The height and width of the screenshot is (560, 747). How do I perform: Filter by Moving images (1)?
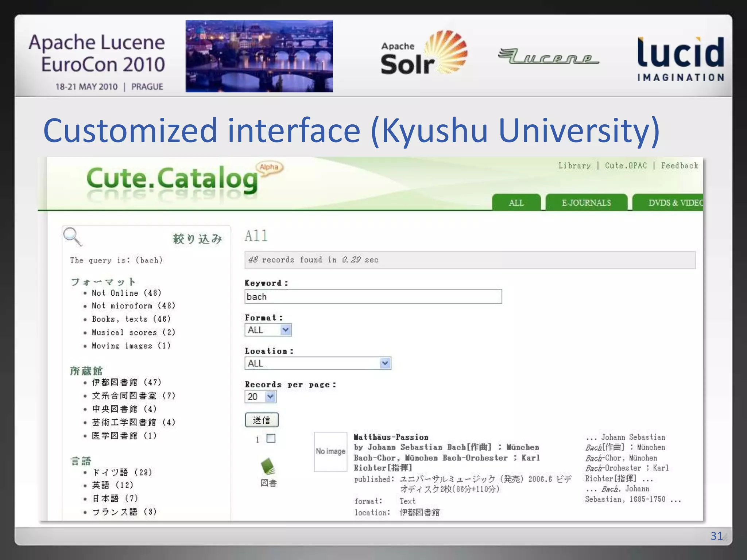pyautogui.click(x=131, y=346)
